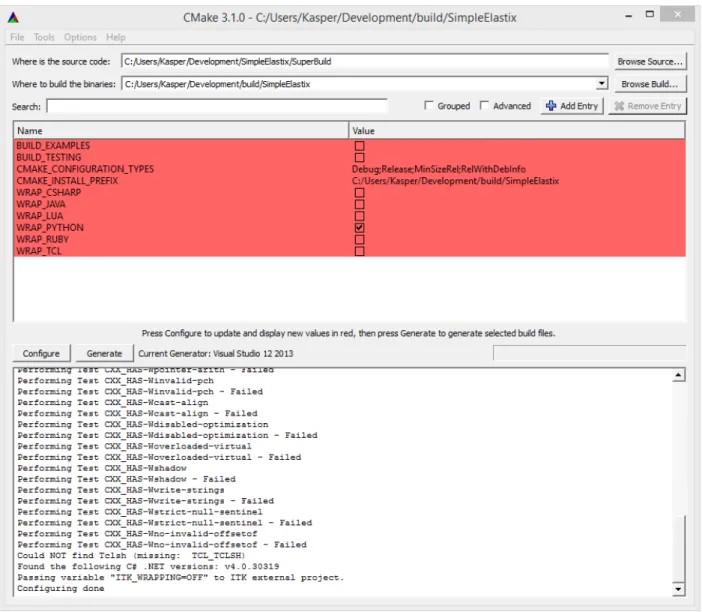The image size is (702, 612).
Task: Toggle the BUILD_TESTING checkbox
Action: [360, 157]
